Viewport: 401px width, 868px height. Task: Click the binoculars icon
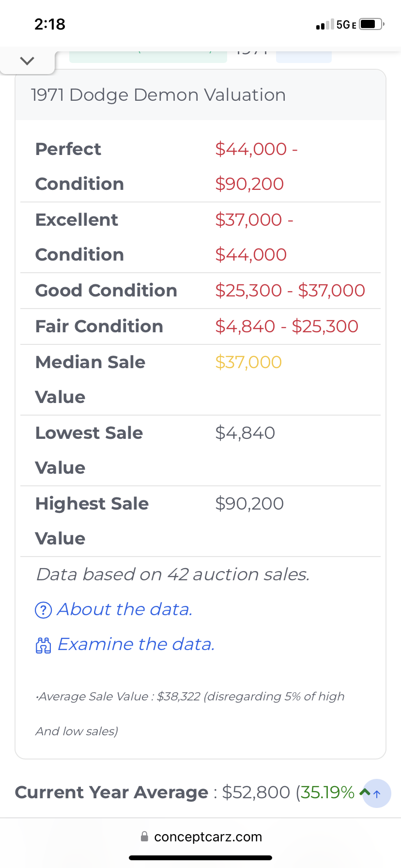[x=44, y=645]
